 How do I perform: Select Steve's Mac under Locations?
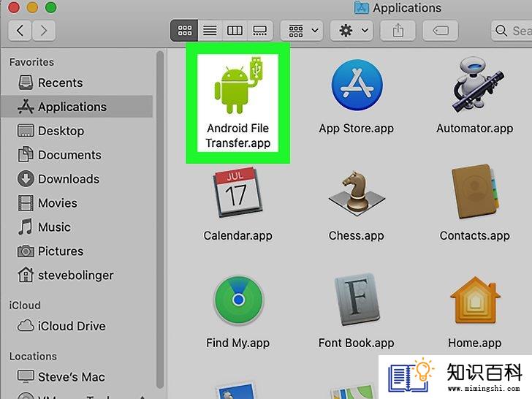[x=77, y=376]
